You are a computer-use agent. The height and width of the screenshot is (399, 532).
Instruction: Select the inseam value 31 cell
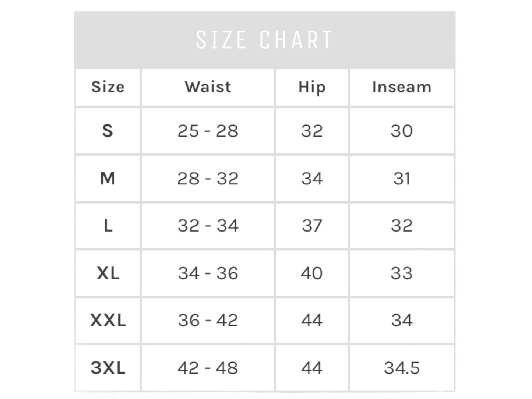[402, 179]
